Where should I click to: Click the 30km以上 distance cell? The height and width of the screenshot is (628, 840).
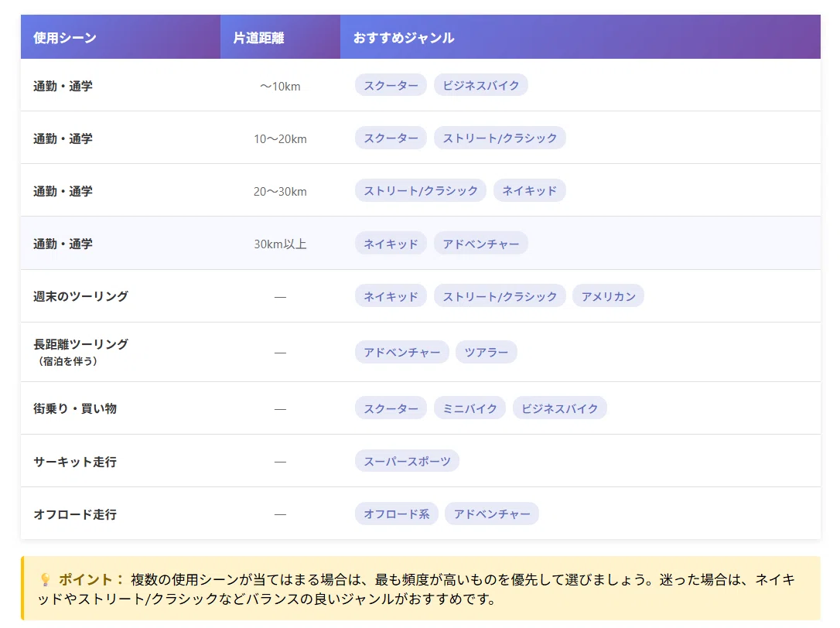click(x=280, y=244)
